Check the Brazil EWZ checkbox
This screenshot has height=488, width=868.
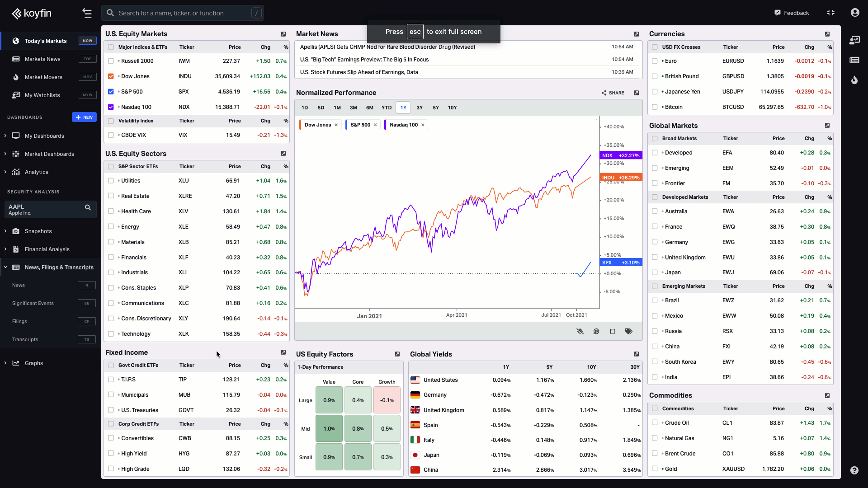(655, 300)
